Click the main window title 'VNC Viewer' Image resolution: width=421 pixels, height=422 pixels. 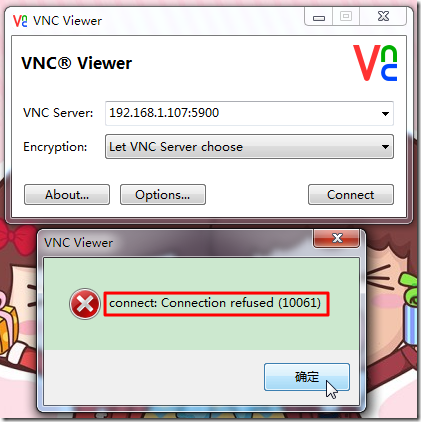tap(67, 21)
